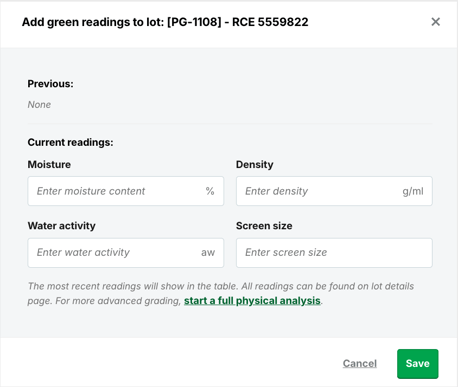The width and height of the screenshot is (458, 387).
Task: Click the Screen size field label
Action: point(264,226)
